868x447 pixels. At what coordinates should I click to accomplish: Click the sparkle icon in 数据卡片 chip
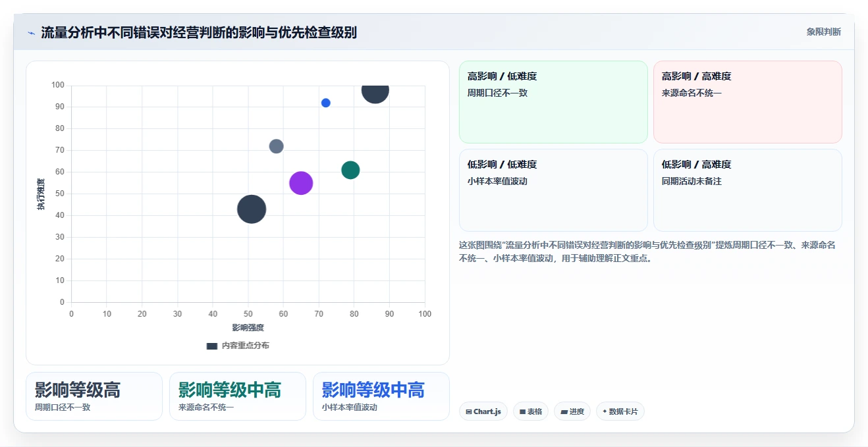click(605, 411)
